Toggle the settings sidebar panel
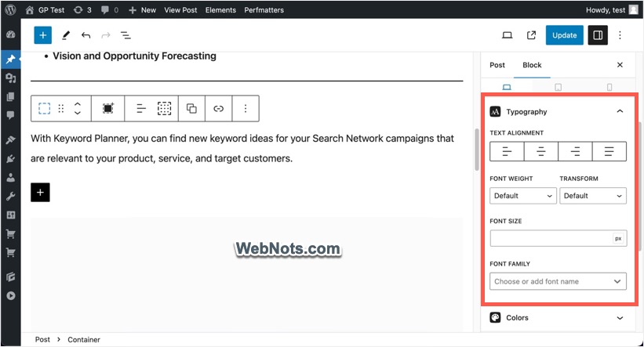Viewport: 644px width, 347px height. point(597,35)
